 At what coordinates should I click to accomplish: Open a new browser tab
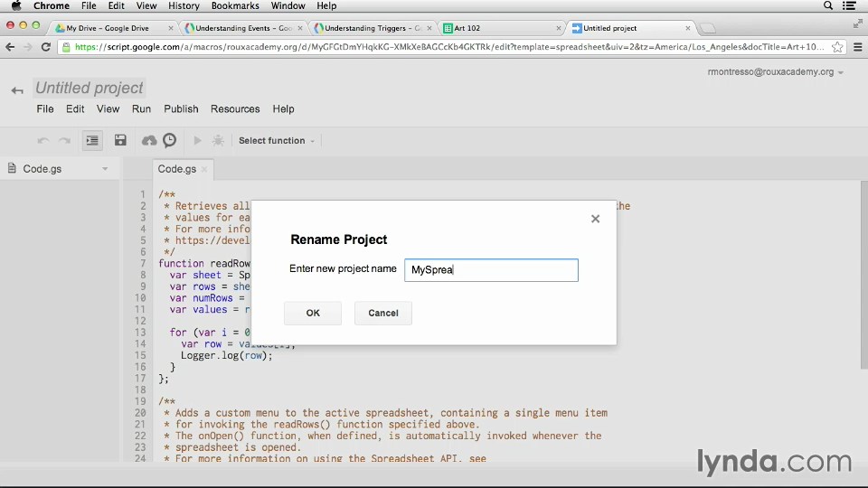tap(707, 28)
